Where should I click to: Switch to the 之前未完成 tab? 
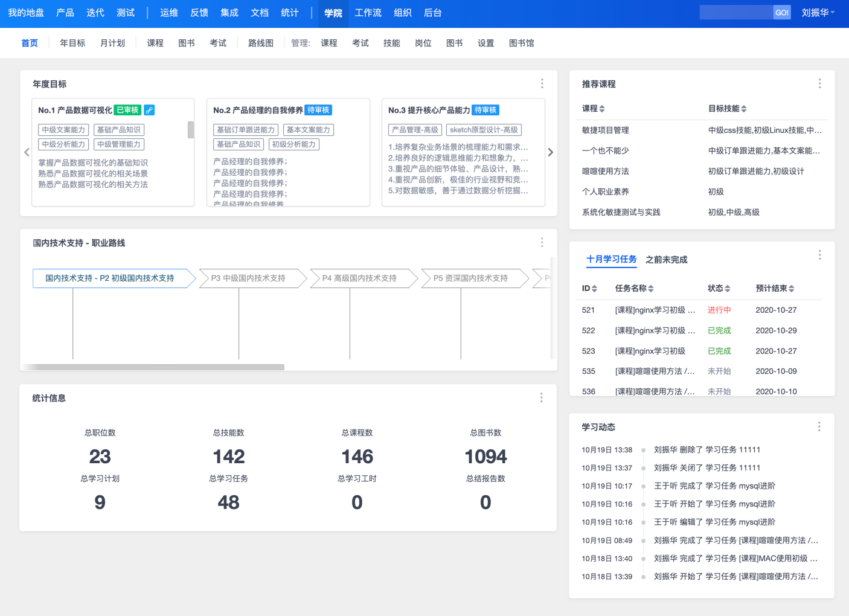point(666,260)
